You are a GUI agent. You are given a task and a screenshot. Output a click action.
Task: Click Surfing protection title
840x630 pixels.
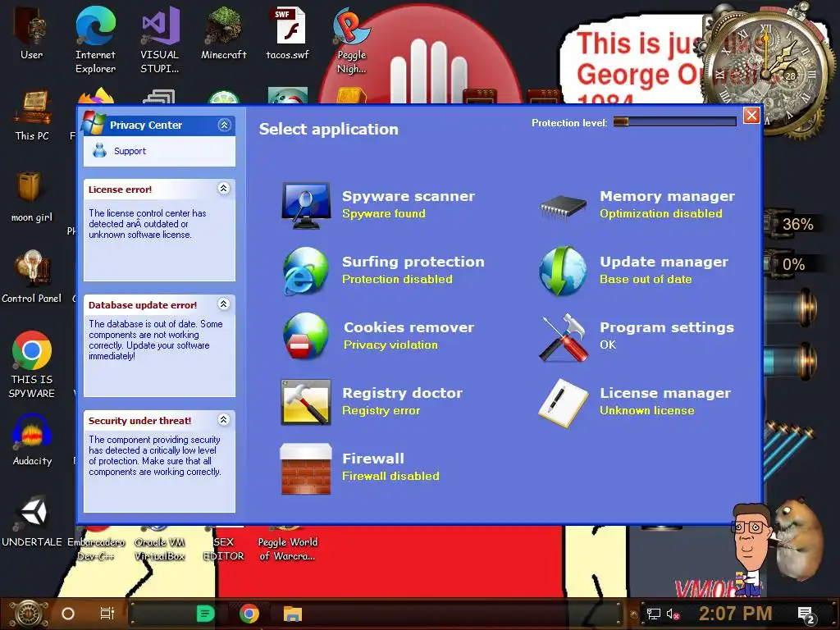click(413, 262)
